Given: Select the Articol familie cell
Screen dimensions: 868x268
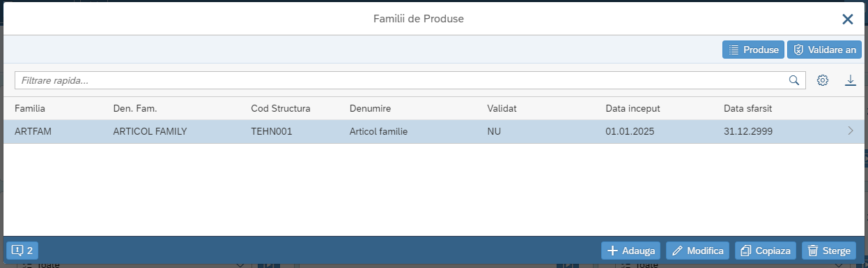Looking at the screenshot, I should (x=378, y=131).
